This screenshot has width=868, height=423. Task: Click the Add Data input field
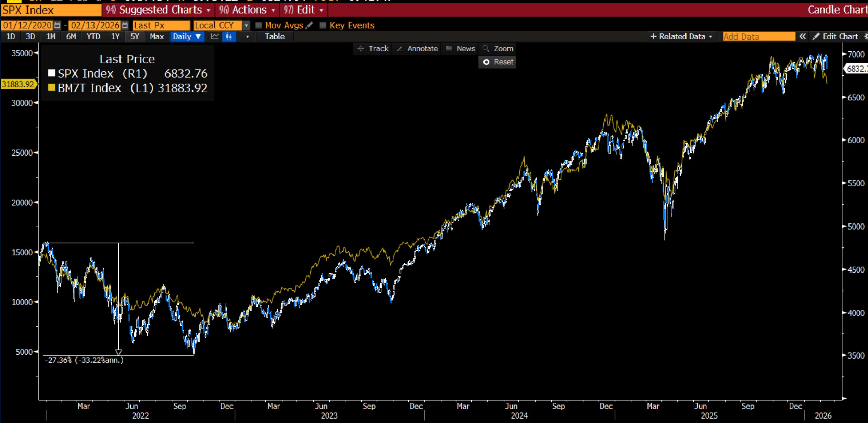[x=758, y=36]
